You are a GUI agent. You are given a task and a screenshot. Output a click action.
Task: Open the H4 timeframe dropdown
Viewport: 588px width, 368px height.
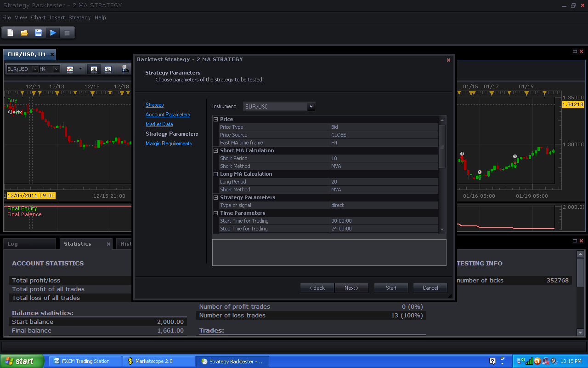(57, 69)
